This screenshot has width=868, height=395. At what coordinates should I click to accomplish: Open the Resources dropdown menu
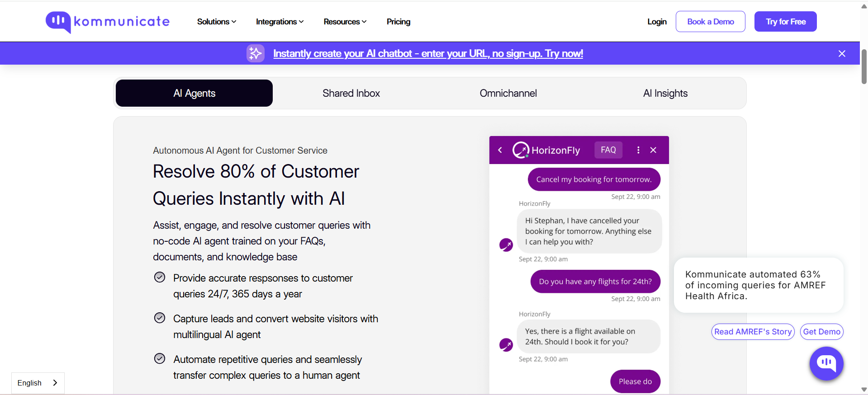pos(345,22)
